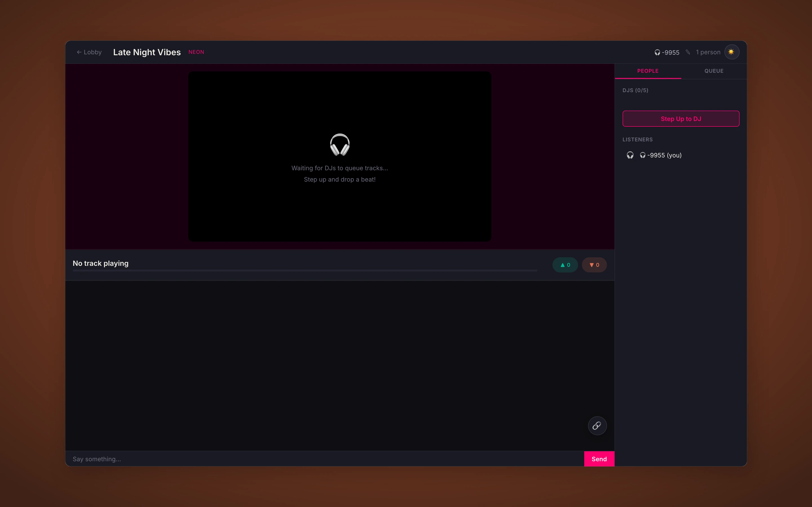Click the NEON genre badge to view details

(196, 52)
